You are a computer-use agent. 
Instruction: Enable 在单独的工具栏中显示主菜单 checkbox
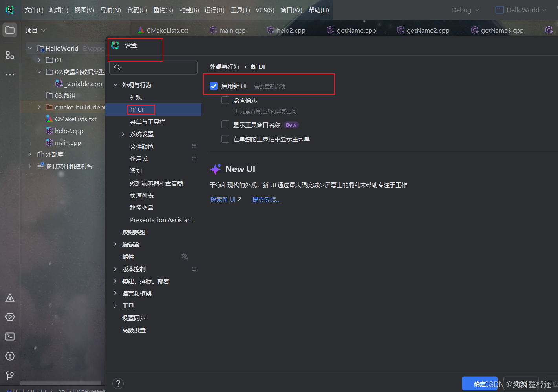click(225, 139)
